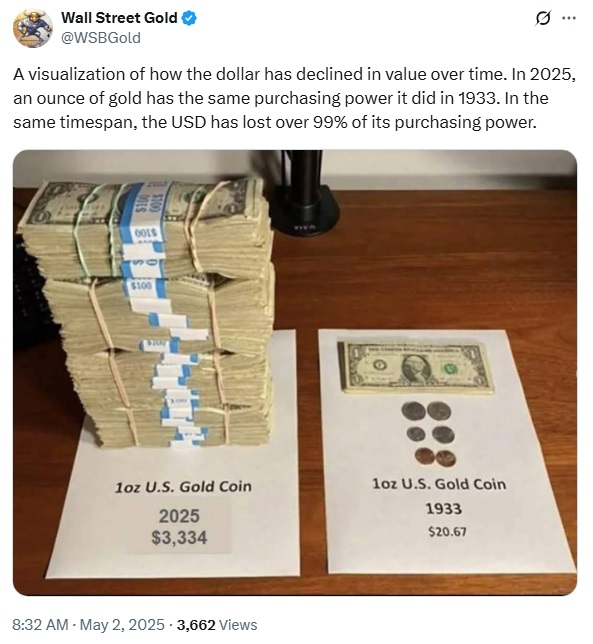Click the 1933 $20.67 price label
Image resolution: width=593 pixels, height=644 pixels.
pos(445,520)
